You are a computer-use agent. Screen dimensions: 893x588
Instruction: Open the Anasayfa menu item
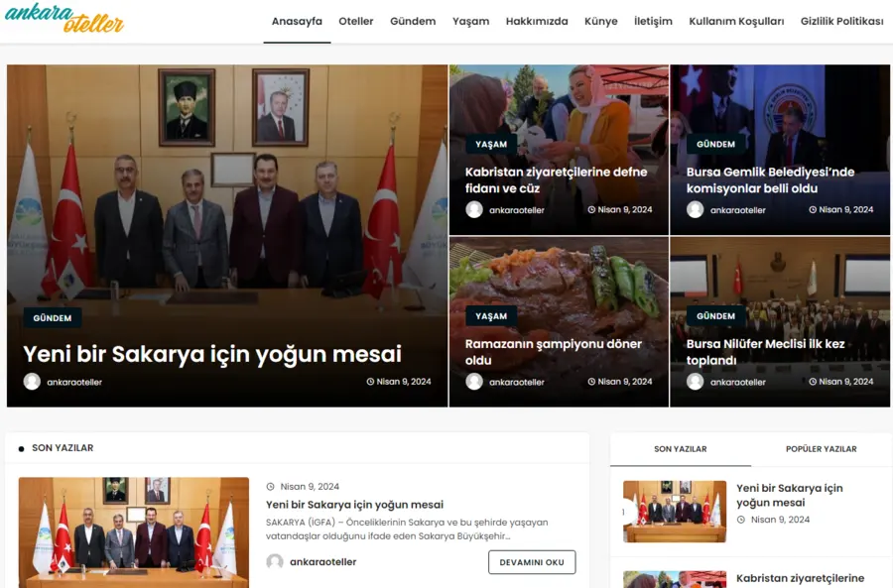(297, 22)
